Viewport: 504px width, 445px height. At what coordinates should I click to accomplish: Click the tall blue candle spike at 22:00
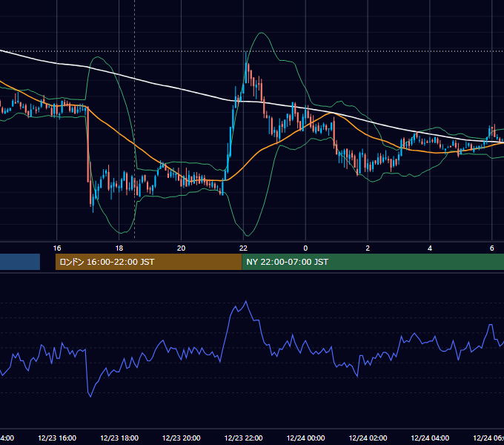[246, 67]
